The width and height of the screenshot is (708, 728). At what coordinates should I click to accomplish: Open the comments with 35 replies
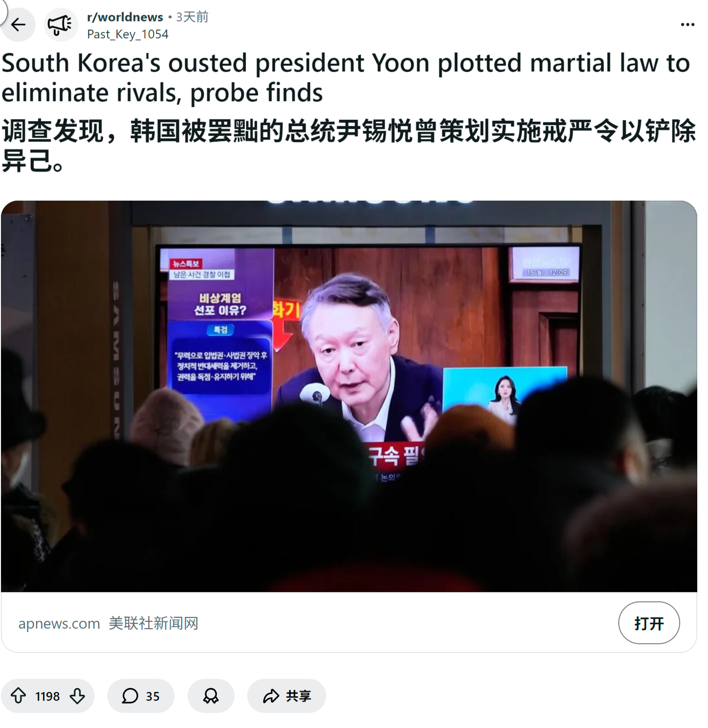141,696
